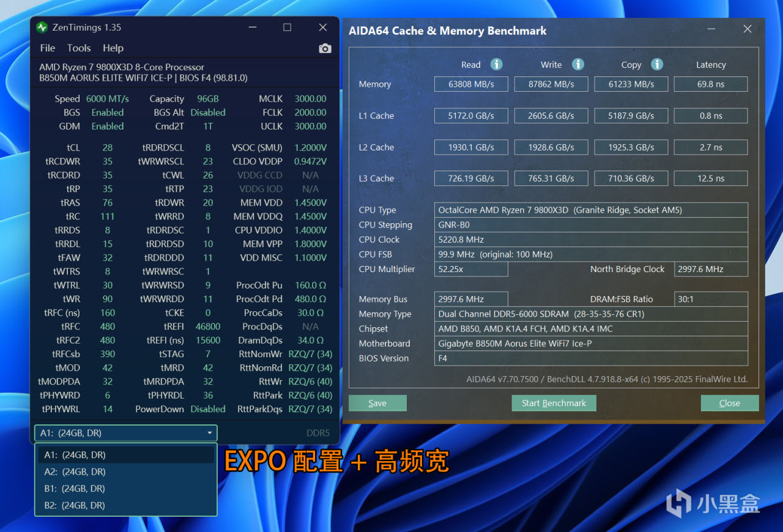
Task: Click the RttPark value RZQ/6 (40)
Action: pos(310,395)
